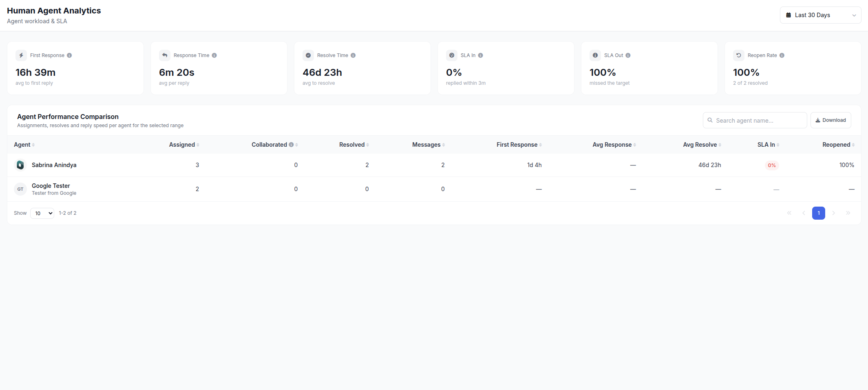This screenshot has height=390, width=868.
Task: Click the calendar icon in date range selector
Action: pyautogui.click(x=788, y=15)
